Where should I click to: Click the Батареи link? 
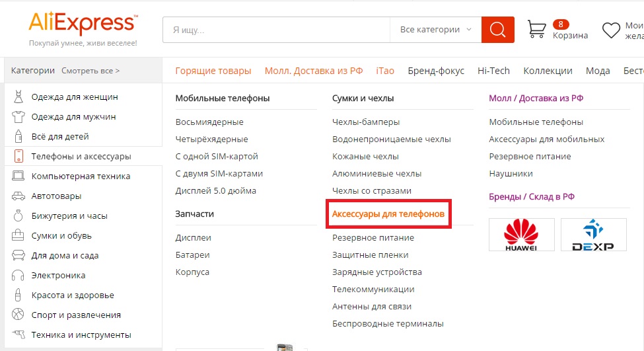click(193, 255)
